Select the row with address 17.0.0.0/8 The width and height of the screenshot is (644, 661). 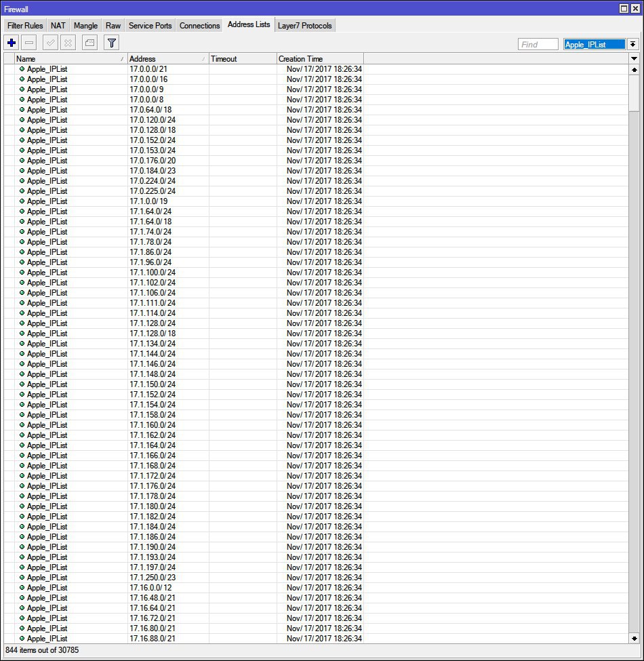click(316, 100)
